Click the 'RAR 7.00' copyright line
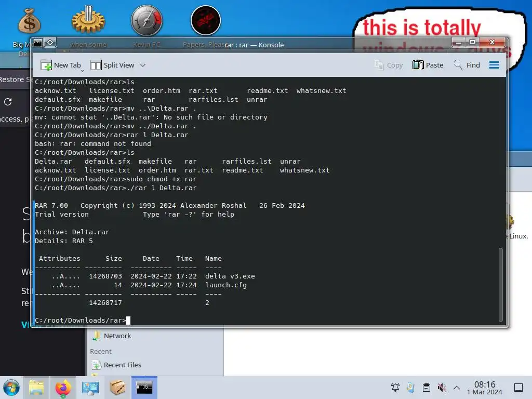Viewport: 532px width, 399px height. tap(170, 206)
